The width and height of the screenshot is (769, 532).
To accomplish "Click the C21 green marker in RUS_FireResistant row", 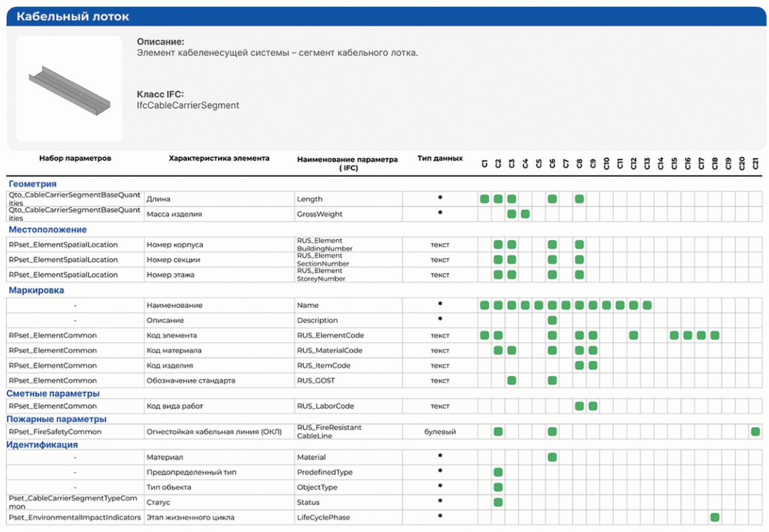I will pyautogui.click(x=755, y=432).
